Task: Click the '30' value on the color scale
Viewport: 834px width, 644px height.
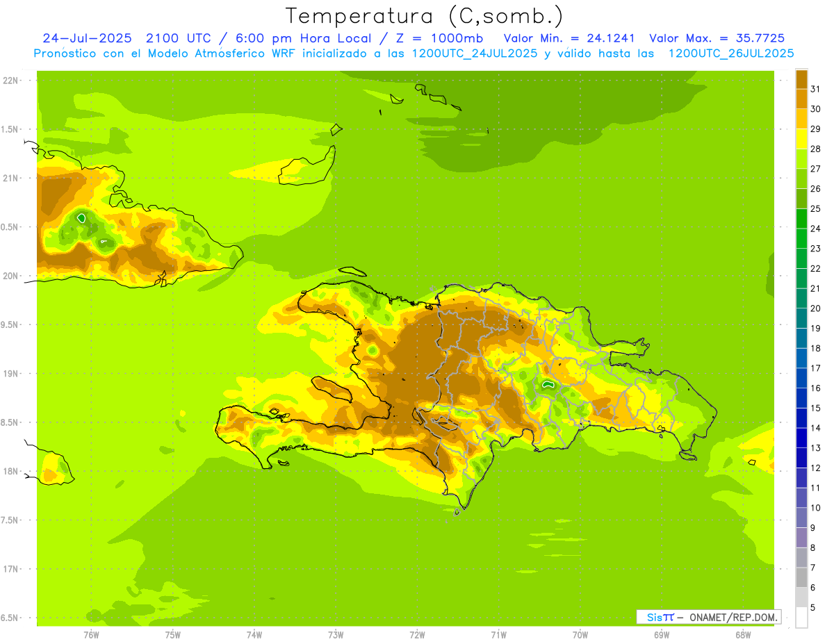Action: pyautogui.click(x=815, y=109)
